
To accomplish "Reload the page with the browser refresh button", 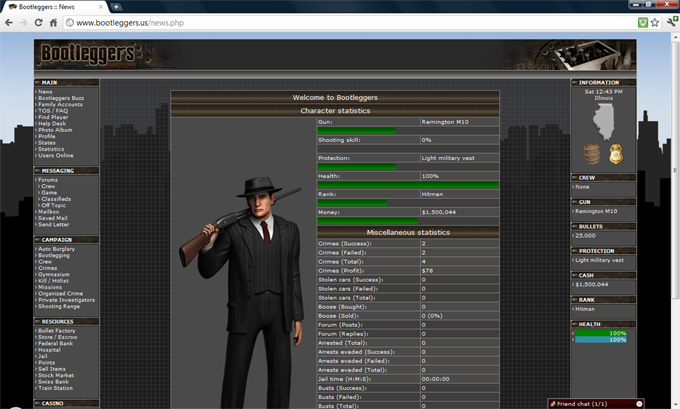I will point(39,22).
